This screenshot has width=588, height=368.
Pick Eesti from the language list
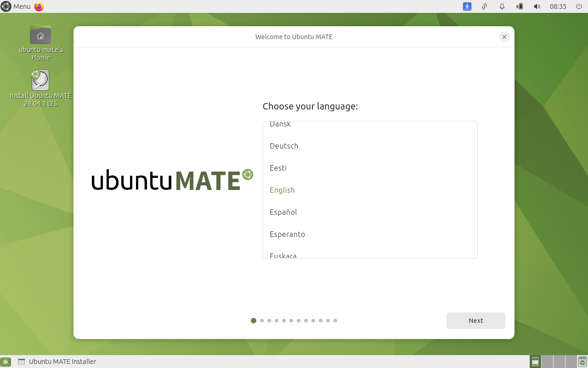(x=278, y=168)
